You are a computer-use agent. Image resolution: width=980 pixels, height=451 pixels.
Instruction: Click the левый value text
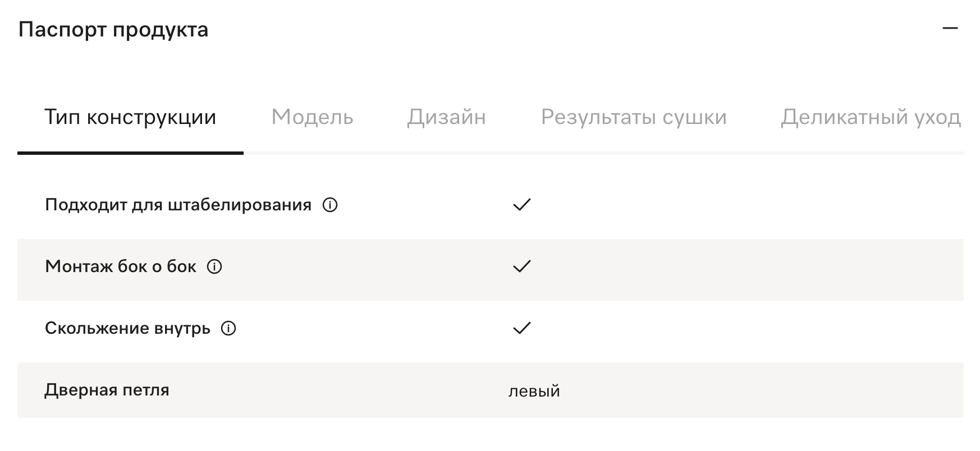pos(534,391)
